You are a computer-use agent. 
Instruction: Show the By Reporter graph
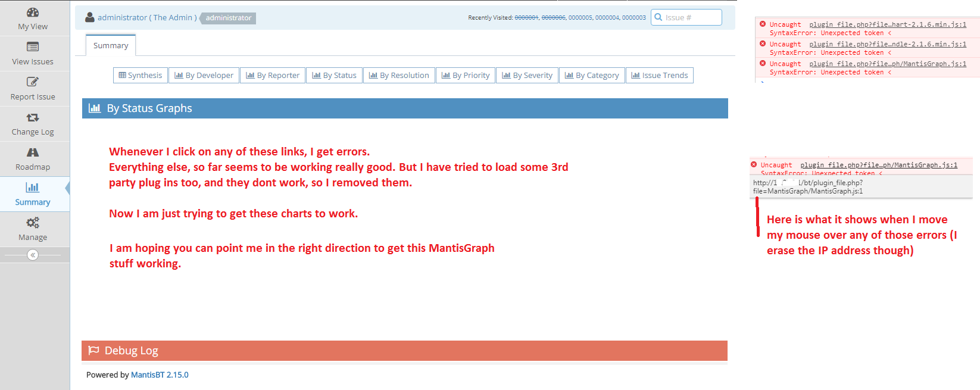(273, 75)
